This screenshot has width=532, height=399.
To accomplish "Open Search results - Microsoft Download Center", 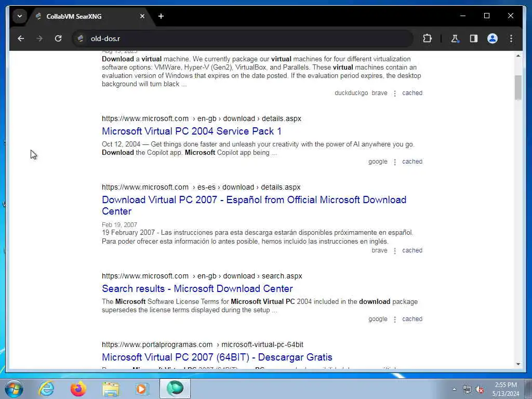I will click(197, 289).
